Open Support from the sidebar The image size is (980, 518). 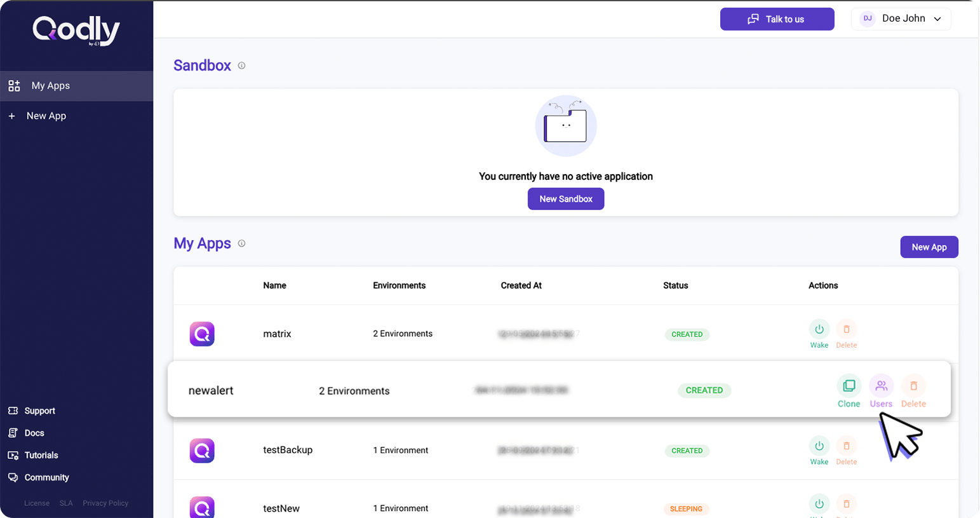39,411
